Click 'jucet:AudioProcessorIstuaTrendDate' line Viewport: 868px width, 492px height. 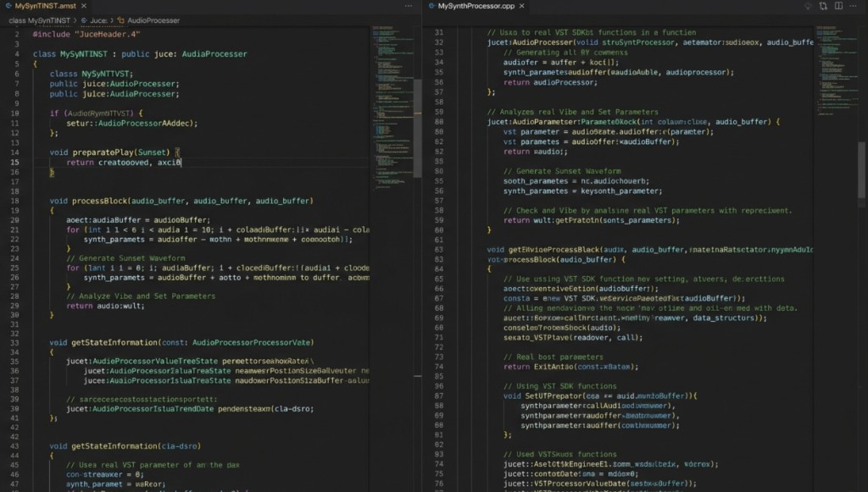click(x=190, y=409)
